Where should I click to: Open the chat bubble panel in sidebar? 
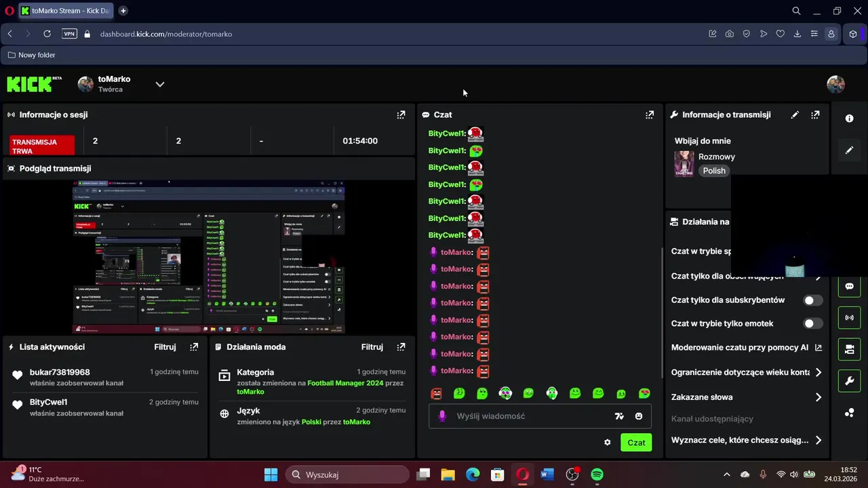(x=849, y=286)
